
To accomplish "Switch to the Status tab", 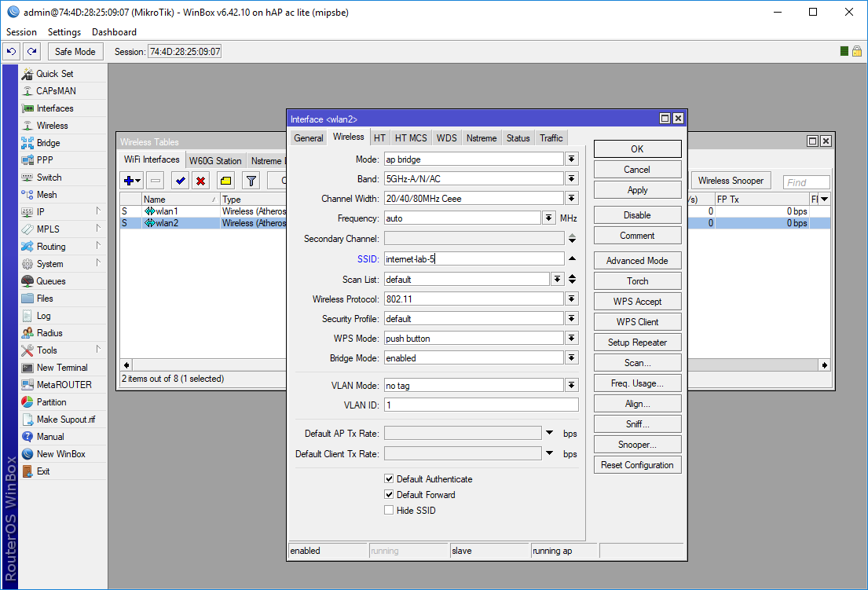I will tap(518, 137).
